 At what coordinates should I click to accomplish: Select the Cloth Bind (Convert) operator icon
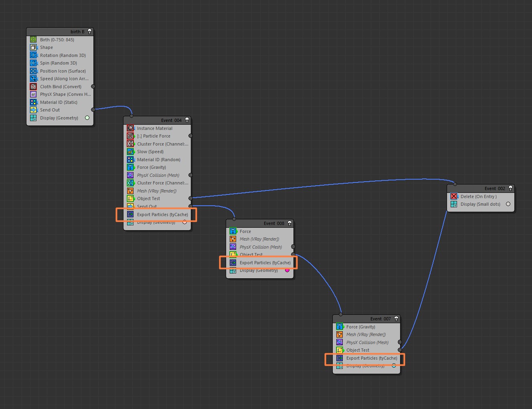[33, 87]
